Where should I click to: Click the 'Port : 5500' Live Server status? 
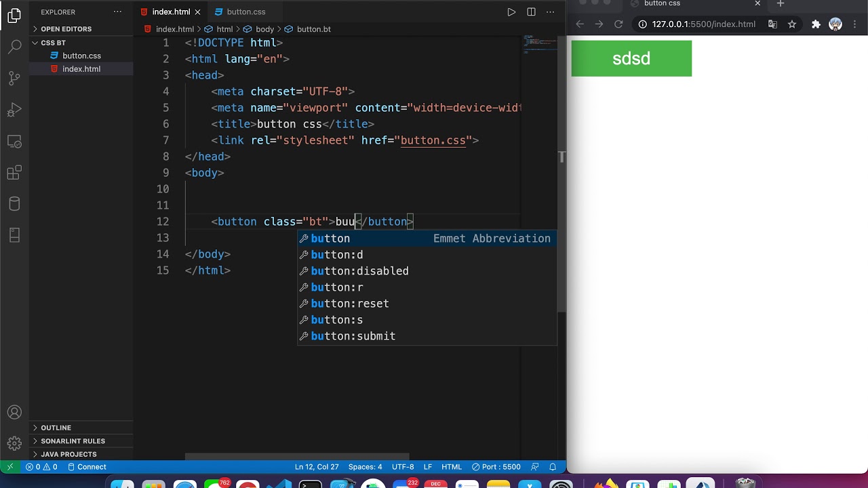[x=496, y=467]
